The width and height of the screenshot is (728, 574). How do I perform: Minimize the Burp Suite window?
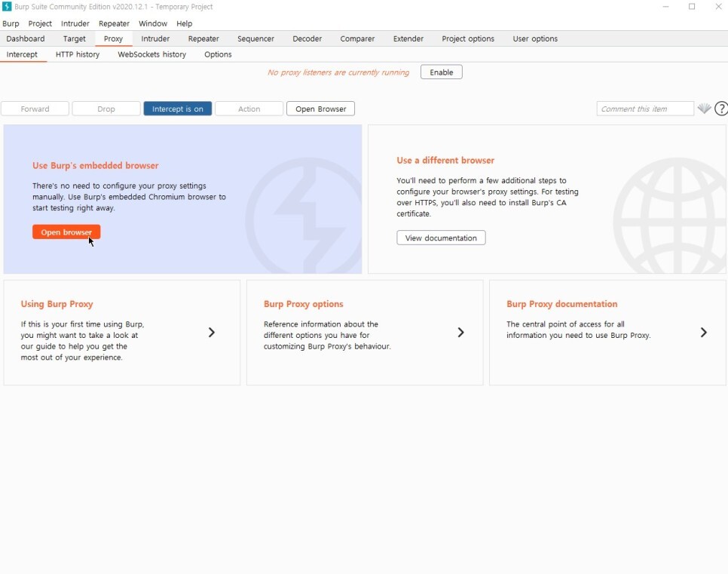click(665, 7)
